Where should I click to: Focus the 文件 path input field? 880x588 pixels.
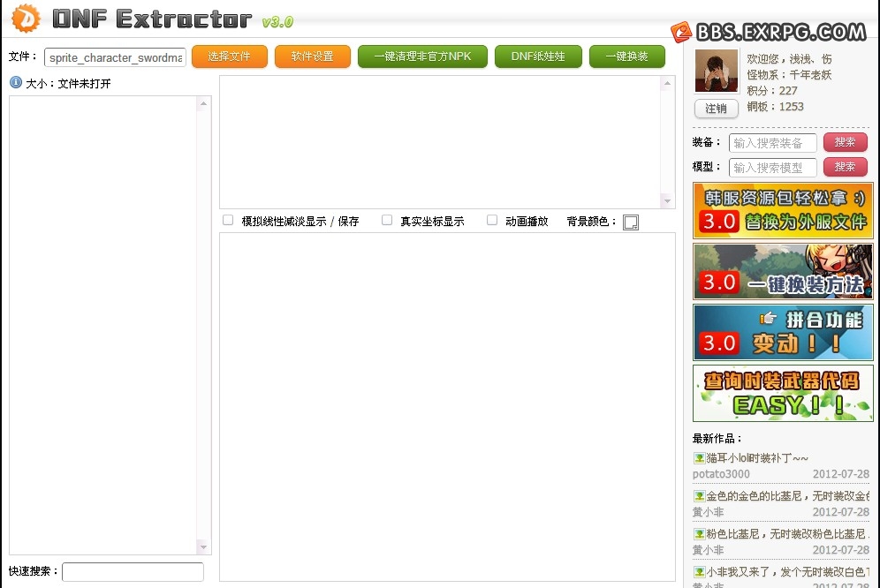[x=115, y=57]
